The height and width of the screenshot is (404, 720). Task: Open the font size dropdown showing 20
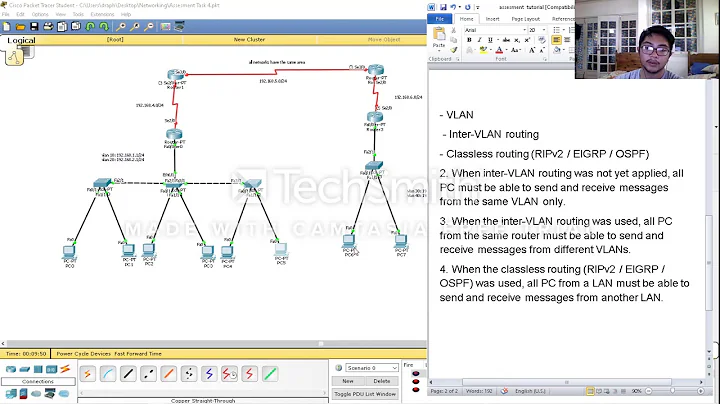click(x=543, y=30)
